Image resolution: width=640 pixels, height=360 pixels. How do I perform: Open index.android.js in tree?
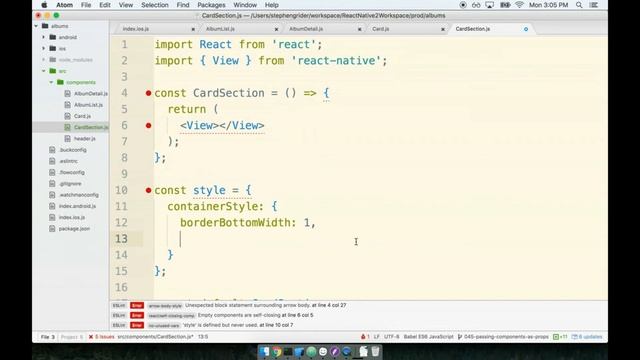77,206
